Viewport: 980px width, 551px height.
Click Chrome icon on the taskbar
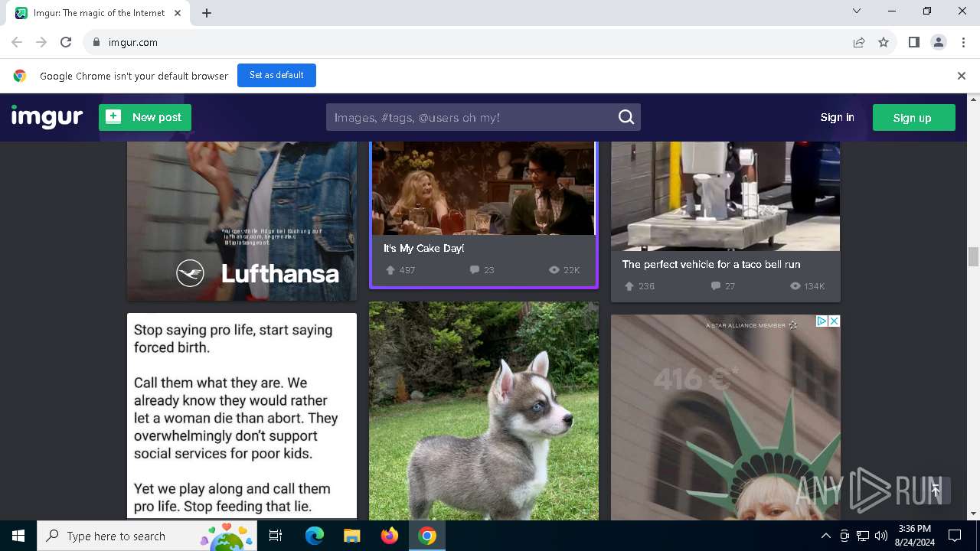tap(426, 536)
